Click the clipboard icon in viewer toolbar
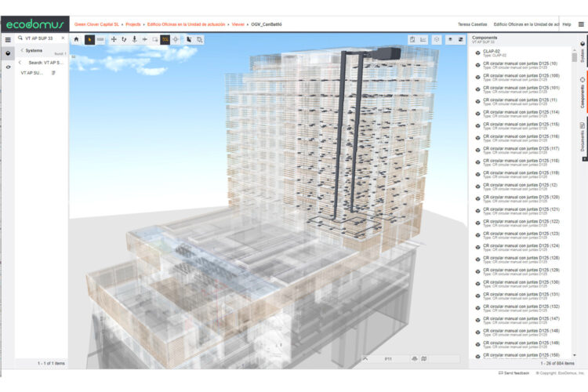The height and width of the screenshot is (392, 588). point(412,39)
